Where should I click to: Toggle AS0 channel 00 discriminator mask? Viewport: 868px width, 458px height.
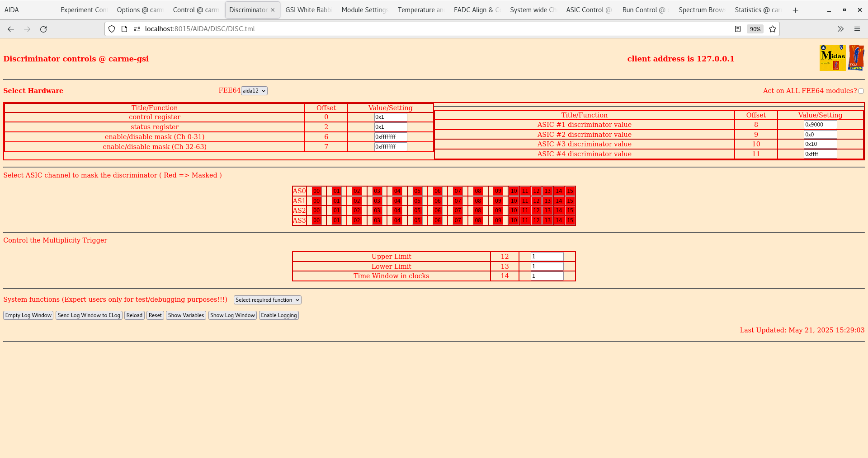tap(316, 191)
